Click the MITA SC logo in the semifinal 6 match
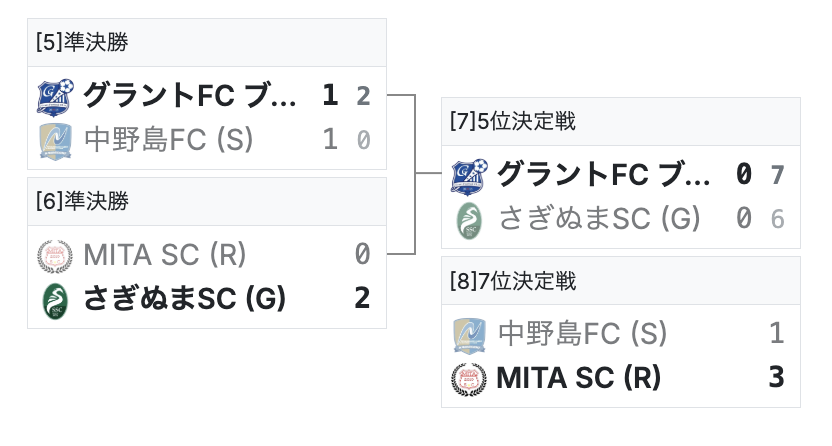The image size is (832, 446). click(54, 254)
